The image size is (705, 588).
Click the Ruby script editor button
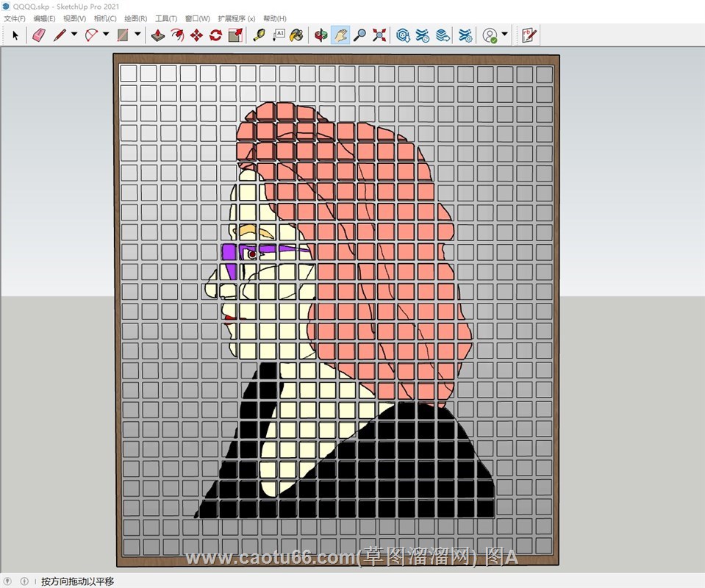(529, 35)
